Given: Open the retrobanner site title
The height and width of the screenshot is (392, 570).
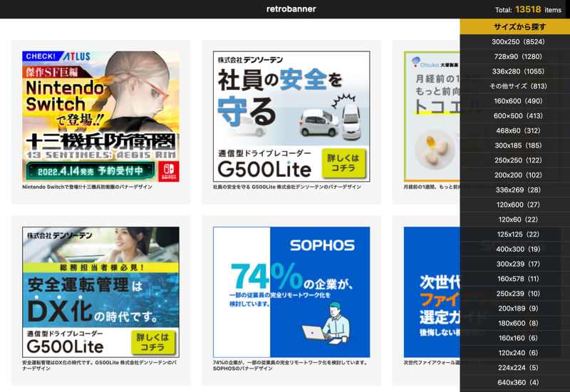Looking at the screenshot, I should (291, 9).
